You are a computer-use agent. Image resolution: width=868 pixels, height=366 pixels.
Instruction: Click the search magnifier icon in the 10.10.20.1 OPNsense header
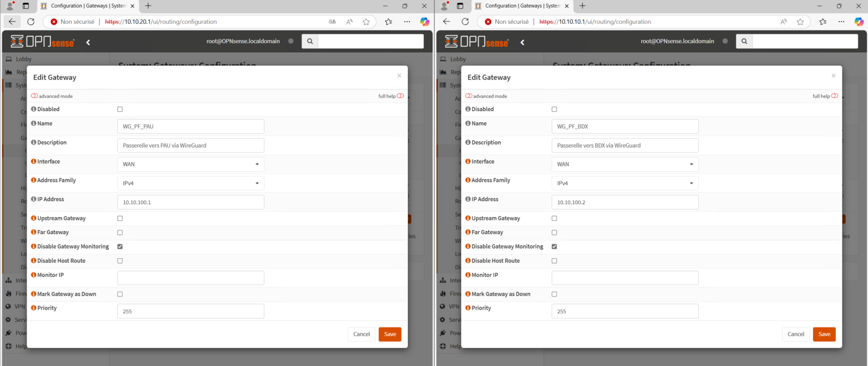pyautogui.click(x=310, y=41)
